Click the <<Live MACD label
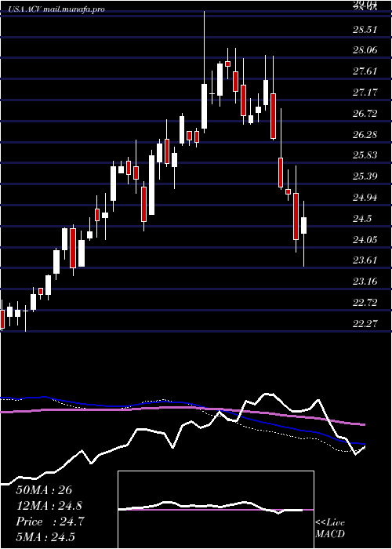This screenshot has width=392, height=549. click(330, 528)
